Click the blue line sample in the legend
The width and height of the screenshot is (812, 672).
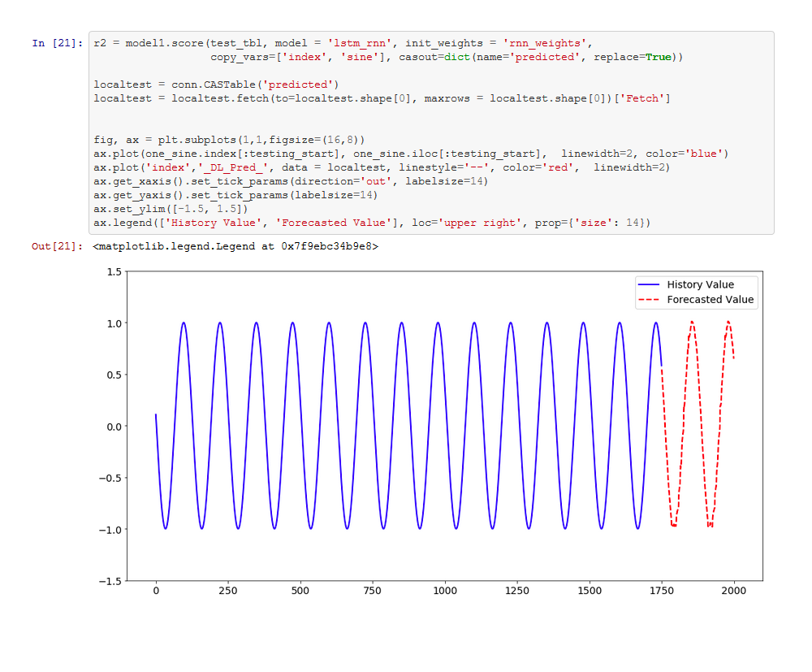[650, 285]
